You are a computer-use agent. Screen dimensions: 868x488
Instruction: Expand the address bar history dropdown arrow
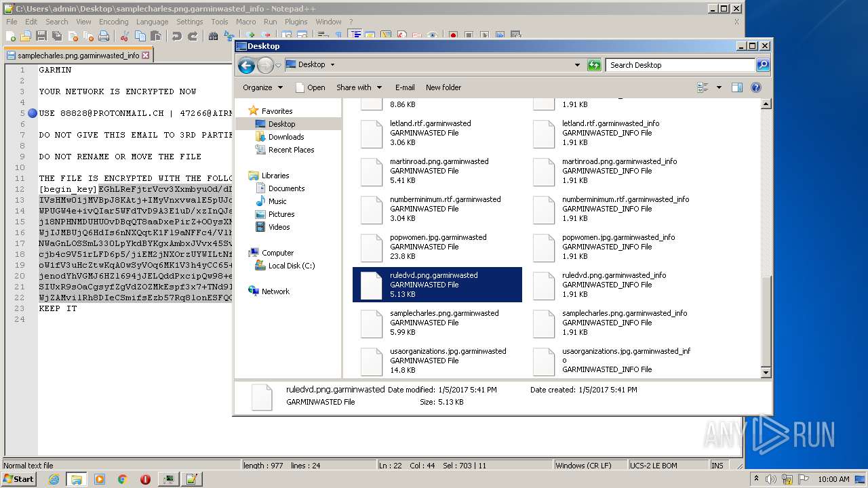coord(577,65)
